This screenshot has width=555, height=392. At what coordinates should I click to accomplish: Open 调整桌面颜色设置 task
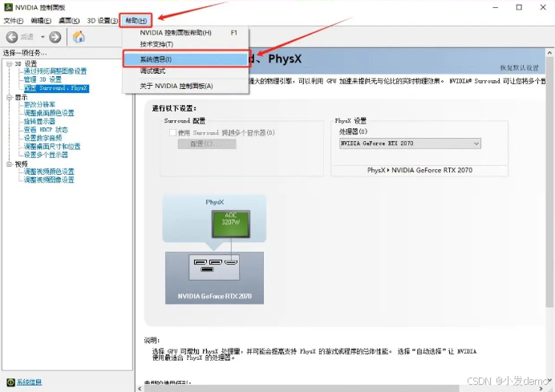click(x=49, y=113)
